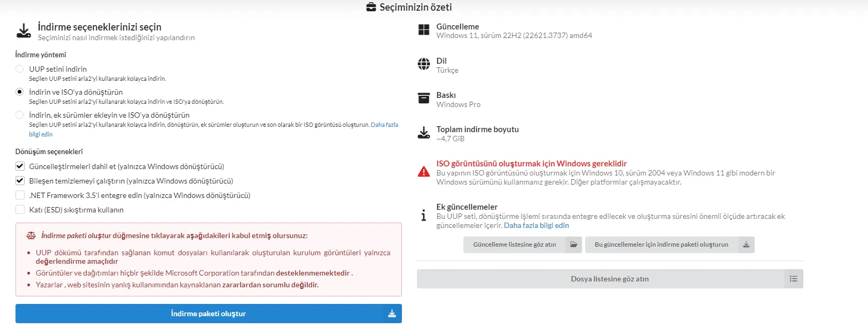Image resolution: width=868 pixels, height=328 pixels.
Task: Click the Dönüşüm seçenekleri label
Action: (x=49, y=151)
